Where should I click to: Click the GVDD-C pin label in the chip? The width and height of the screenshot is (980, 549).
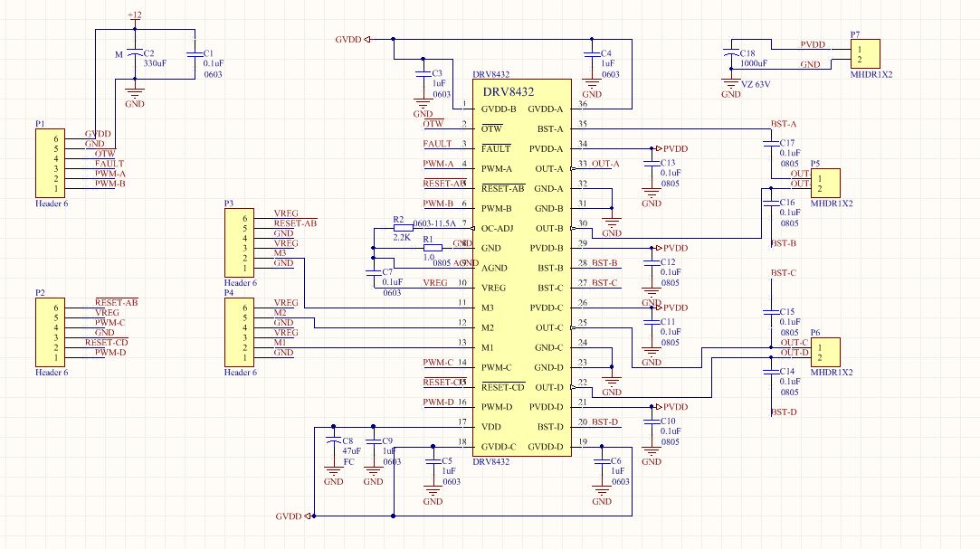pyautogui.click(x=499, y=447)
